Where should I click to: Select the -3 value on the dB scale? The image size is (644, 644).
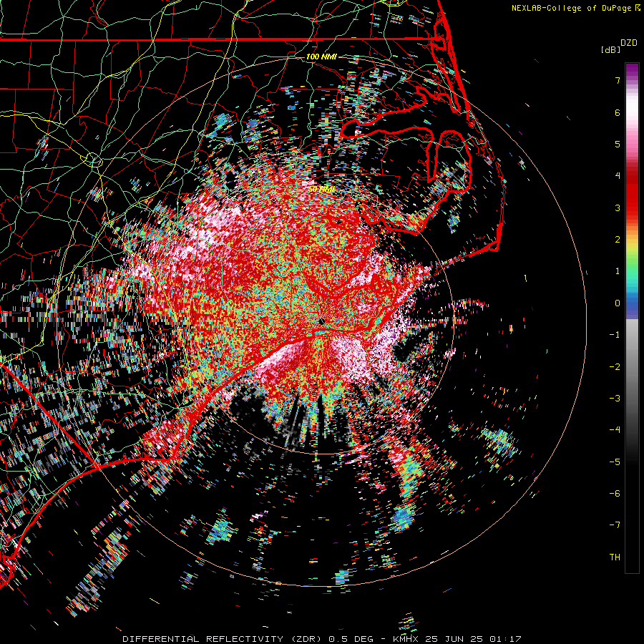[615, 399]
